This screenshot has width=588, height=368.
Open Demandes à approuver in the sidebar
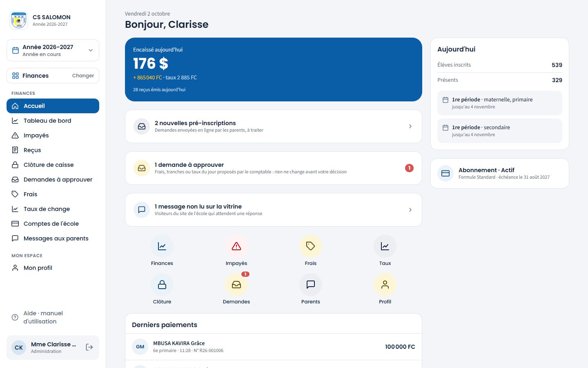[x=53, y=180]
